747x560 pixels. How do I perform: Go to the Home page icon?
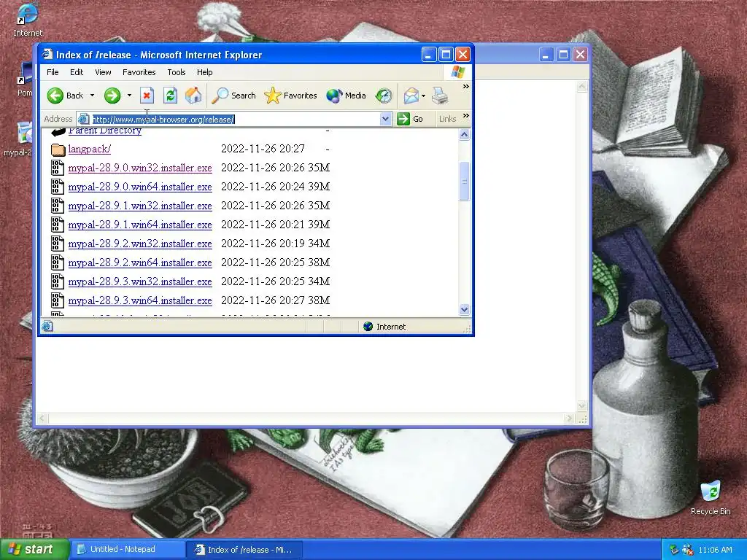pos(193,96)
